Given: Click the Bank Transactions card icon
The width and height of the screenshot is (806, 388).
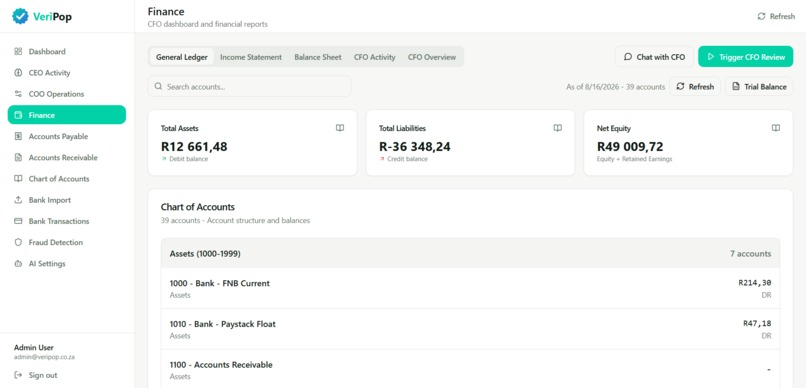Looking at the screenshot, I should (19, 221).
